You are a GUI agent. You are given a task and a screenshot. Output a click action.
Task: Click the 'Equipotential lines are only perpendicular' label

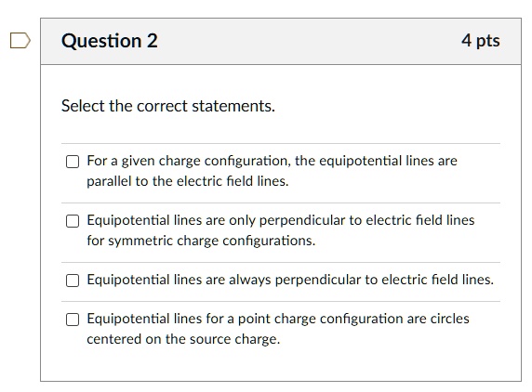(281, 230)
